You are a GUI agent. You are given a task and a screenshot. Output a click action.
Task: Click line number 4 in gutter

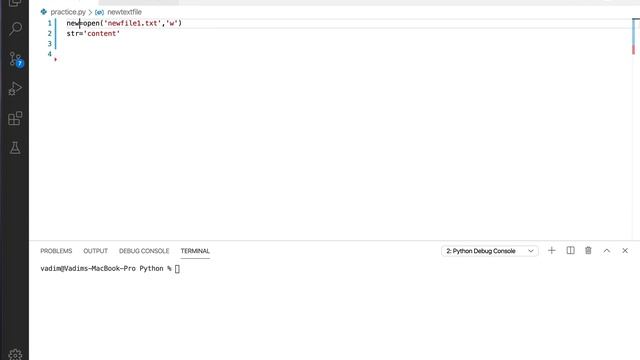pyautogui.click(x=49, y=54)
